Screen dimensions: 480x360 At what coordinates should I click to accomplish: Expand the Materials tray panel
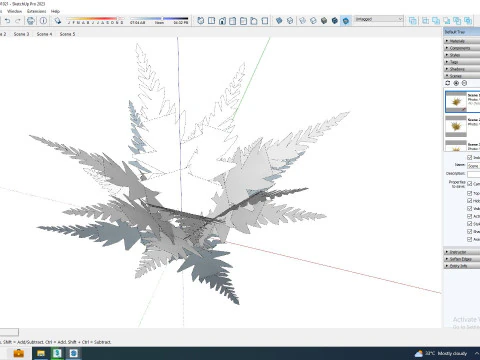[x=462, y=41]
